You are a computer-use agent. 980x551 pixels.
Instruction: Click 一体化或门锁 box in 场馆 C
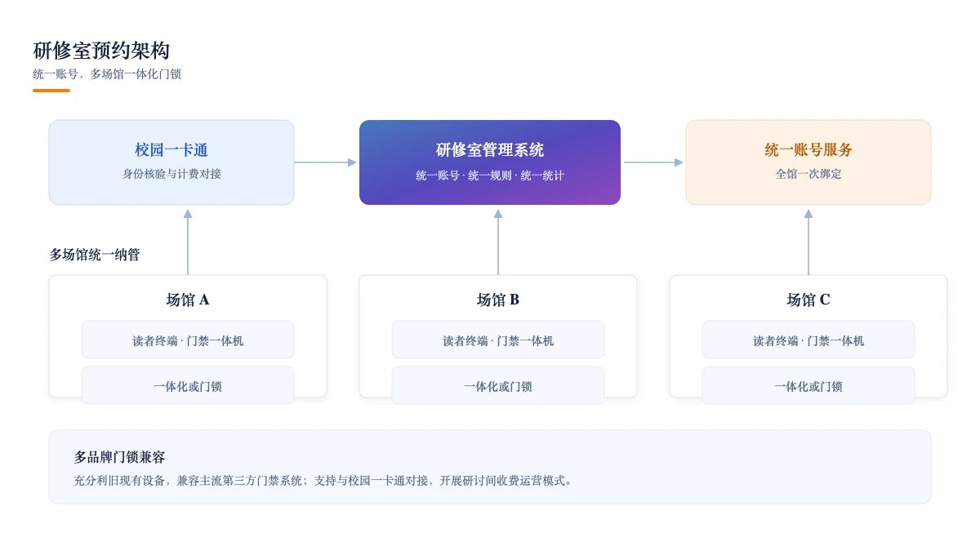point(808,385)
